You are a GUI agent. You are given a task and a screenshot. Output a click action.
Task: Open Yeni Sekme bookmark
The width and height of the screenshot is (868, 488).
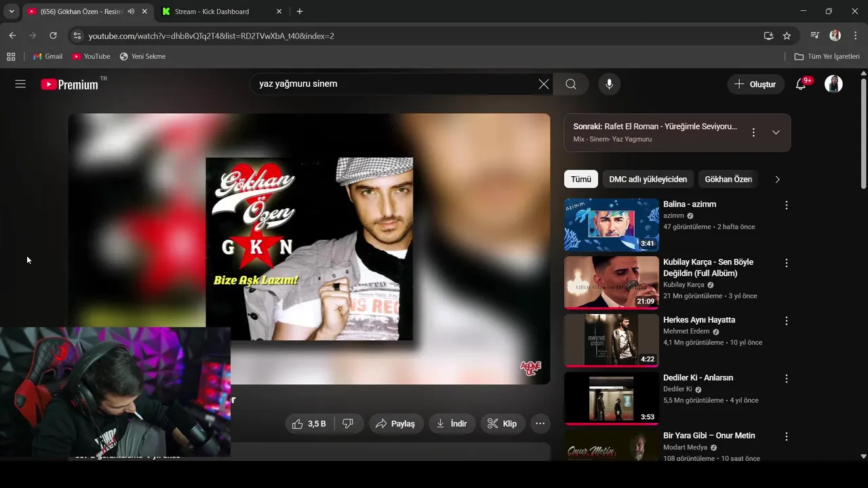pos(142,56)
